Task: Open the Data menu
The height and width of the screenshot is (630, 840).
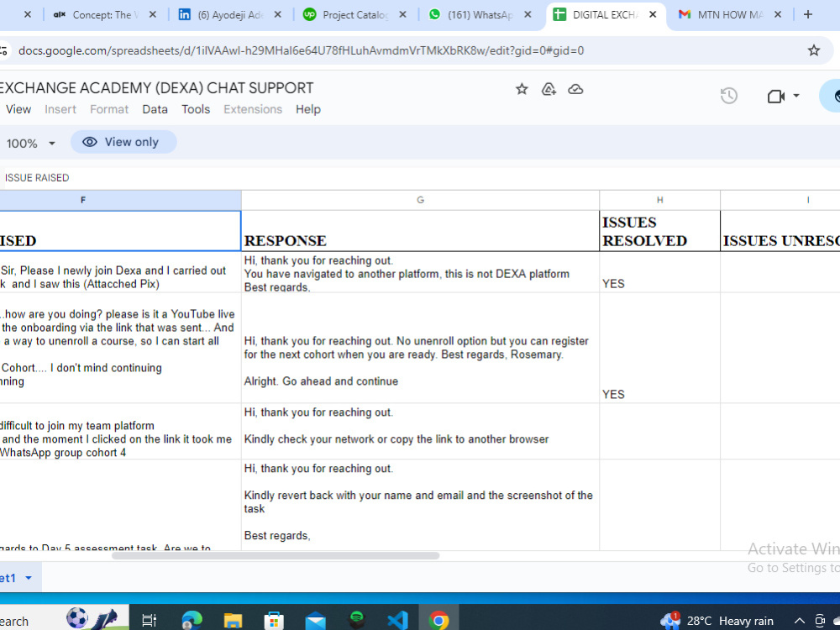Action: pyautogui.click(x=155, y=109)
